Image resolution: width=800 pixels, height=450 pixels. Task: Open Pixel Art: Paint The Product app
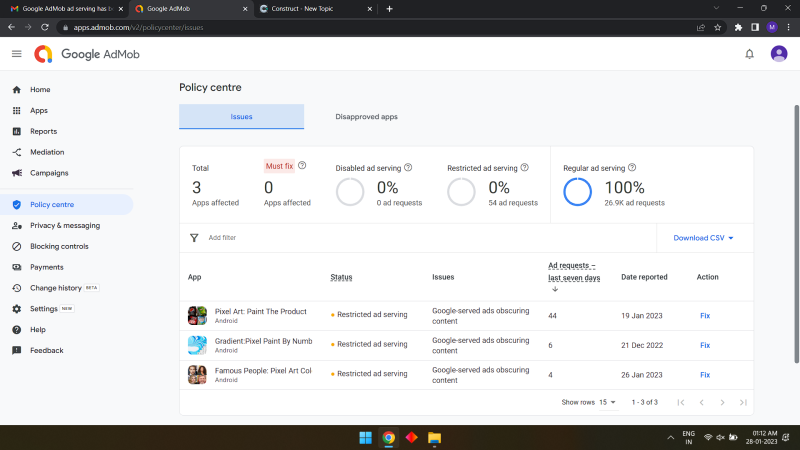click(x=260, y=311)
